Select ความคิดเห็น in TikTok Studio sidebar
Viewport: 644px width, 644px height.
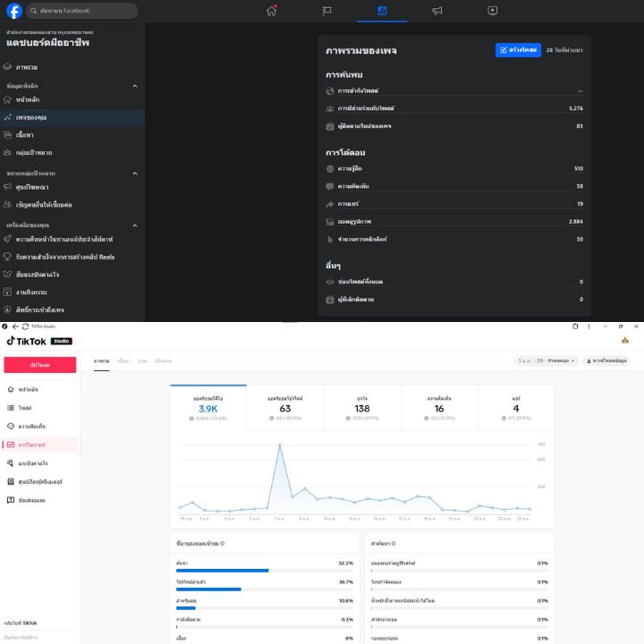click(x=32, y=426)
